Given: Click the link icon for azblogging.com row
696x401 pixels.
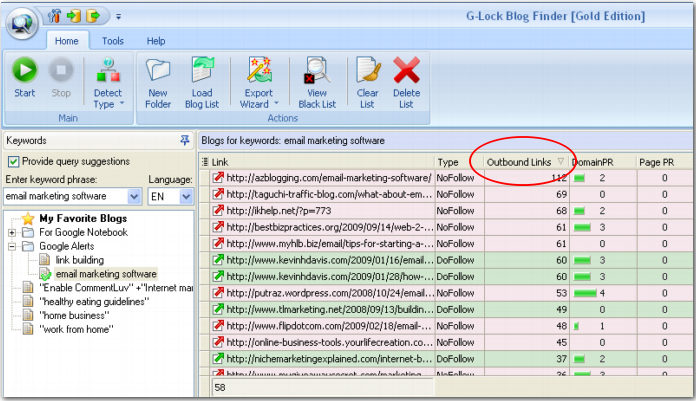Looking at the screenshot, I should tap(218, 178).
